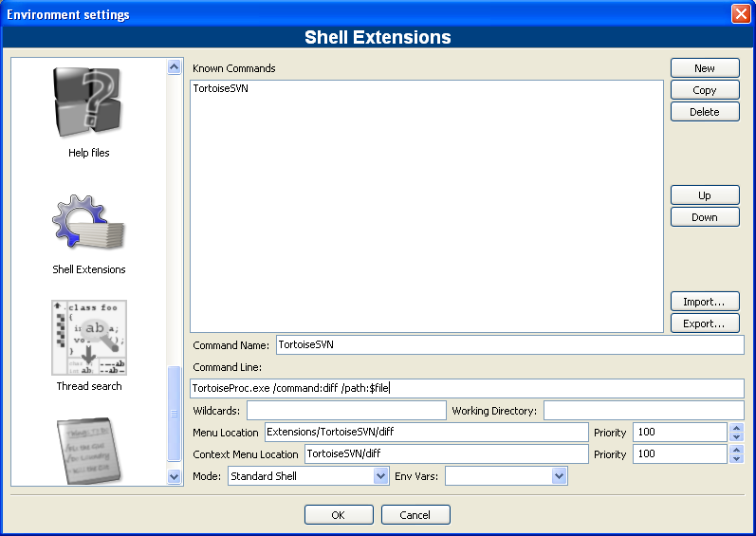Expand the Mode dropdown
756x536 pixels.
click(x=381, y=476)
